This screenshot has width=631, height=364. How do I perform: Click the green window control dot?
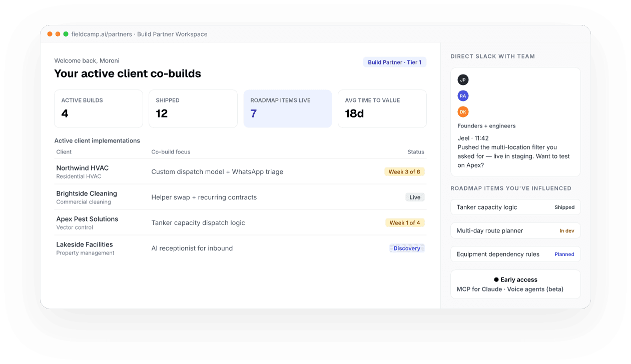(66, 34)
